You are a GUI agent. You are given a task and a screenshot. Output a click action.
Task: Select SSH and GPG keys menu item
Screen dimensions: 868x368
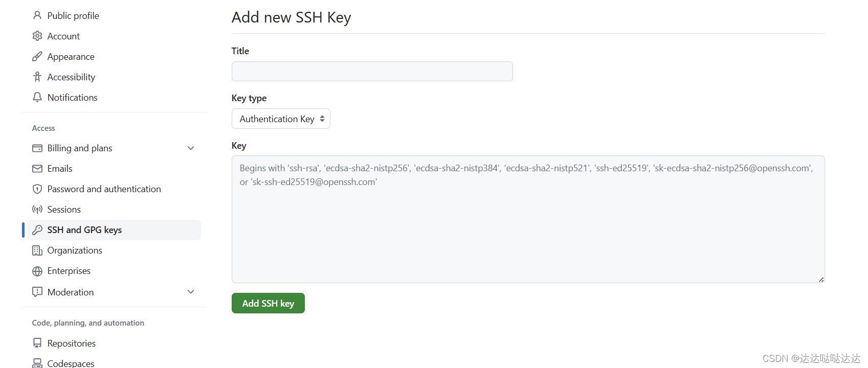(x=114, y=230)
